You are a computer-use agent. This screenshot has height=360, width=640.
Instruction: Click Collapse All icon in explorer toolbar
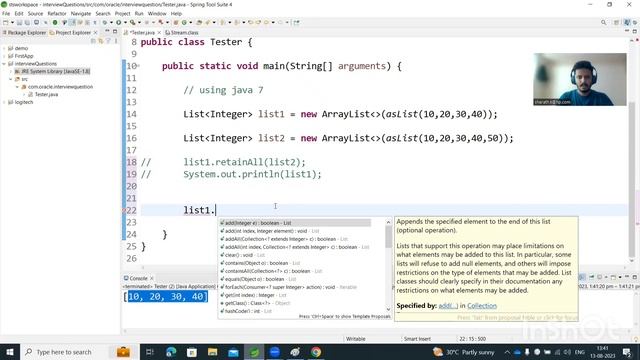93,41
